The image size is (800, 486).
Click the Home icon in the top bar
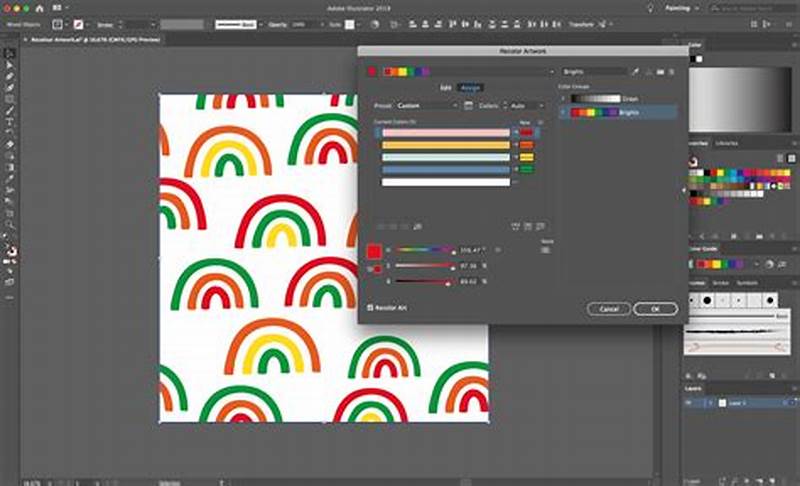[40, 9]
